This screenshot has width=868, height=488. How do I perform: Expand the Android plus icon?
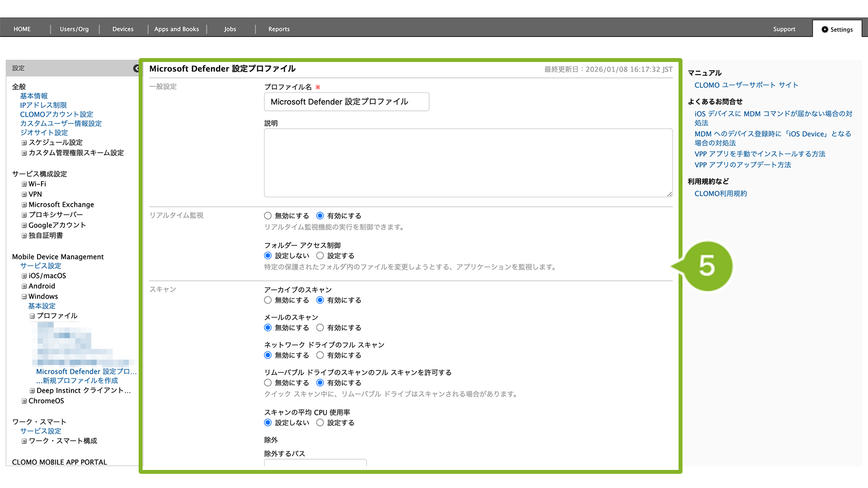click(x=24, y=286)
